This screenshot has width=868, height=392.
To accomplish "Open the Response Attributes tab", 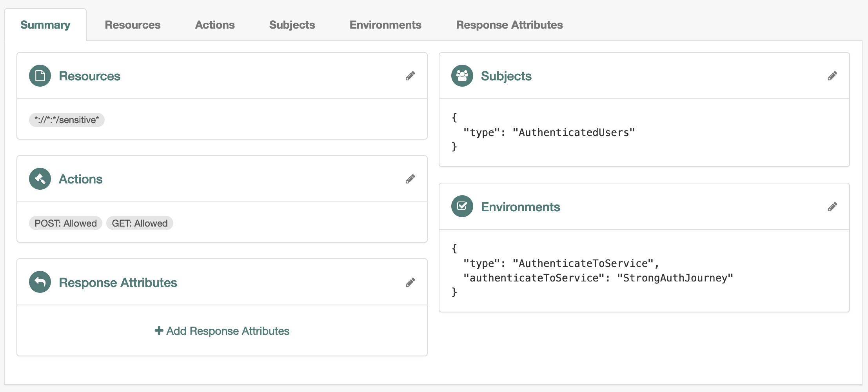I will point(509,25).
